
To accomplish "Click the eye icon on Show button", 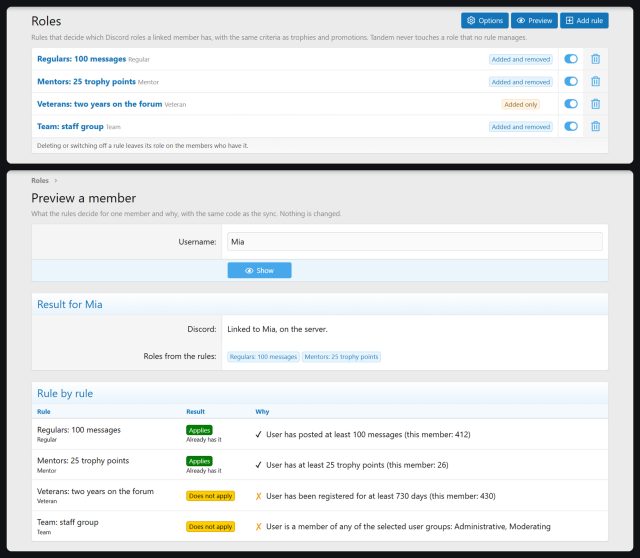I will click(249, 271).
